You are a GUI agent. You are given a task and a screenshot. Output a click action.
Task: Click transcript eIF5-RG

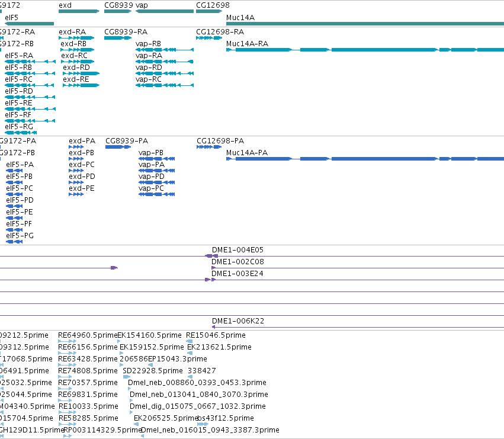pyautogui.click(x=21, y=133)
